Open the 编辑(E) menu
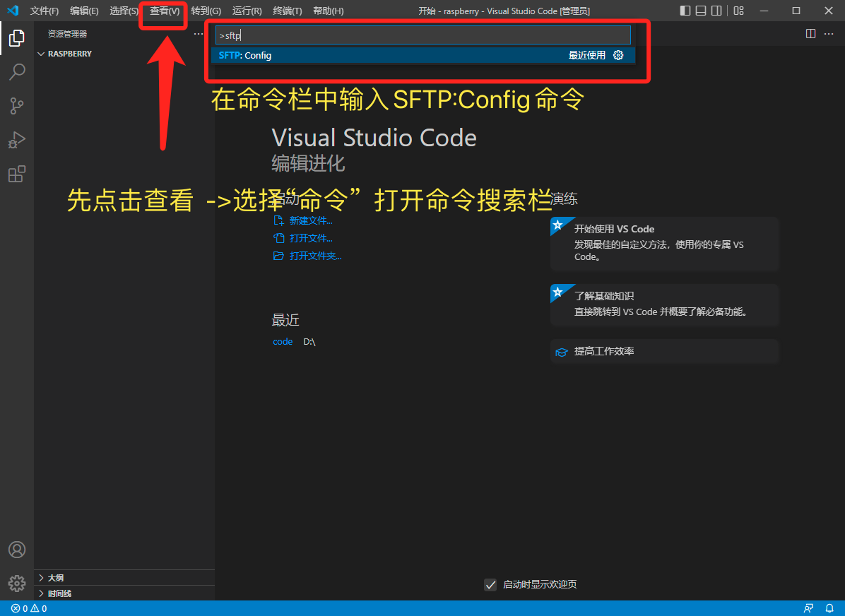Screen dimensions: 845x616 (84, 11)
